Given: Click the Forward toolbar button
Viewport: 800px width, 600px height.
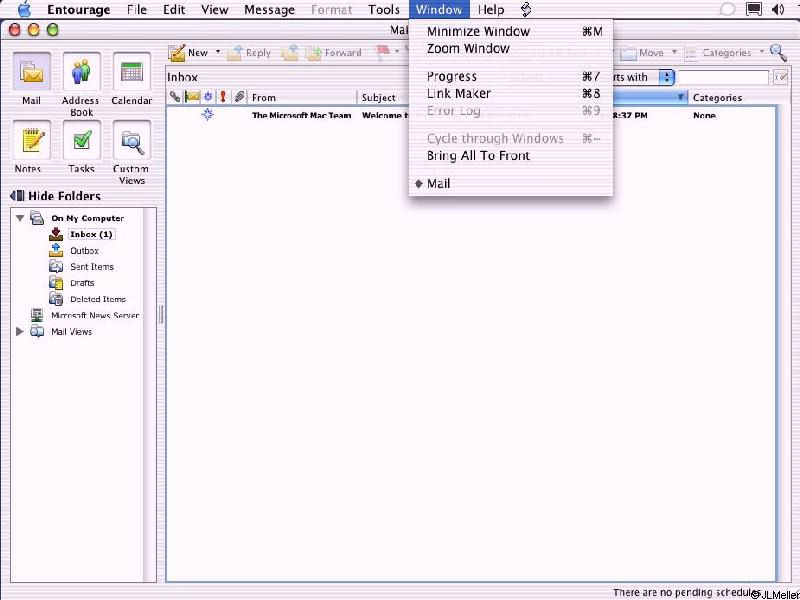Looking at the screenshot, I should tap(334, 53).
